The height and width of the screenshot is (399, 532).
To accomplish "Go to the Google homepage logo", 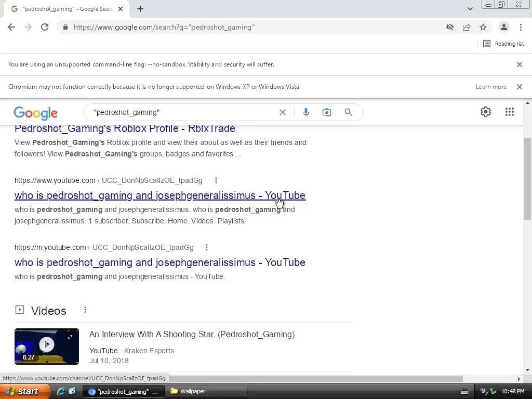I will tap(36, 113).
